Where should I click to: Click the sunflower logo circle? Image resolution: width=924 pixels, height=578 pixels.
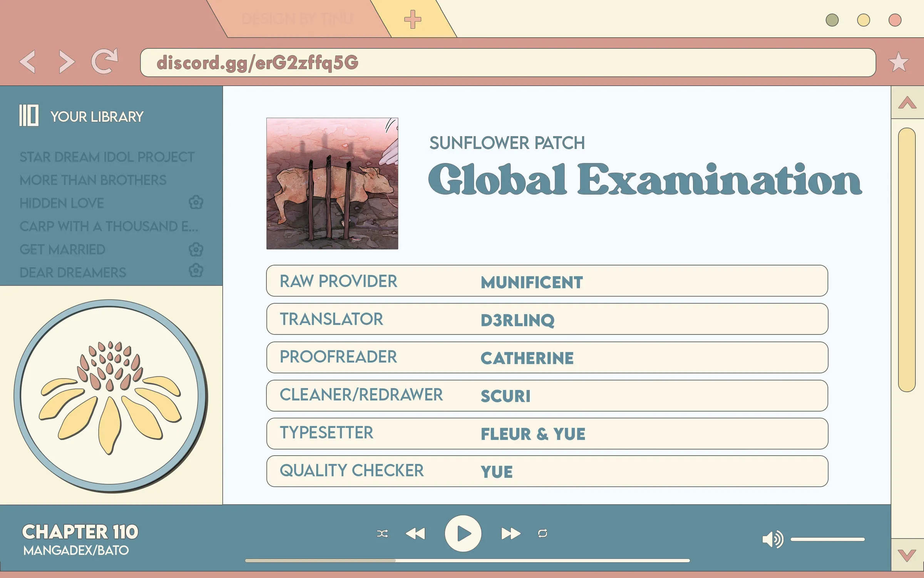click(x=111, y=396)
